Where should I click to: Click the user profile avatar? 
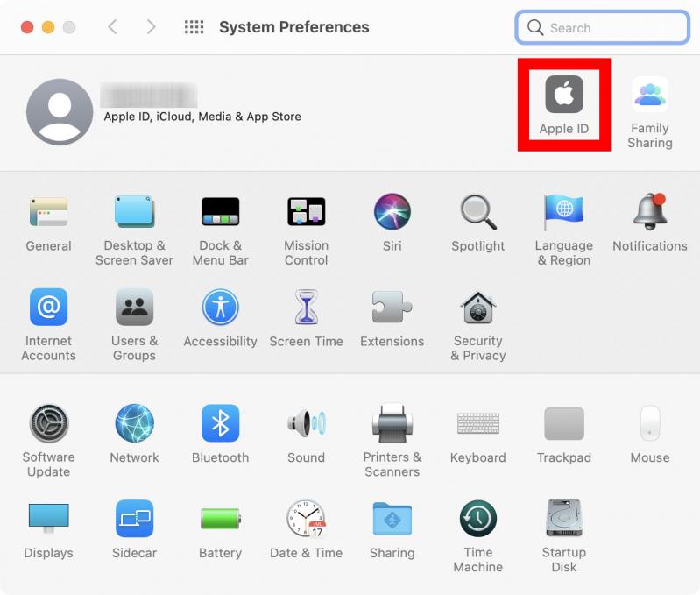click(60, 112)
